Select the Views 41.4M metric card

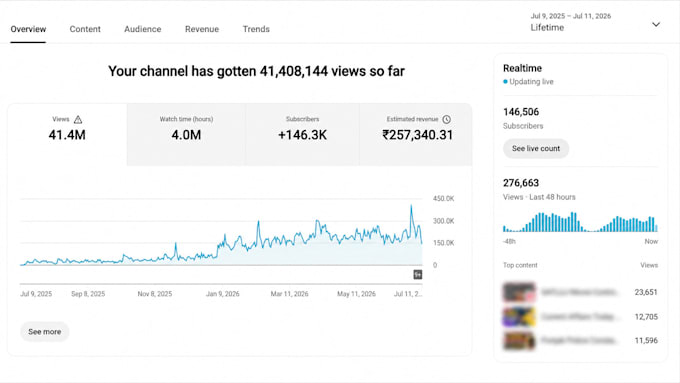point(67,134)
